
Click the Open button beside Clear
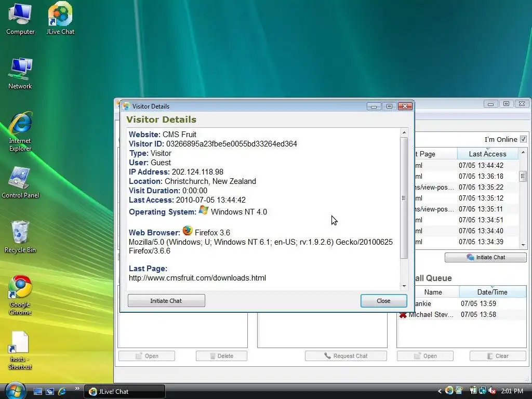425,356
